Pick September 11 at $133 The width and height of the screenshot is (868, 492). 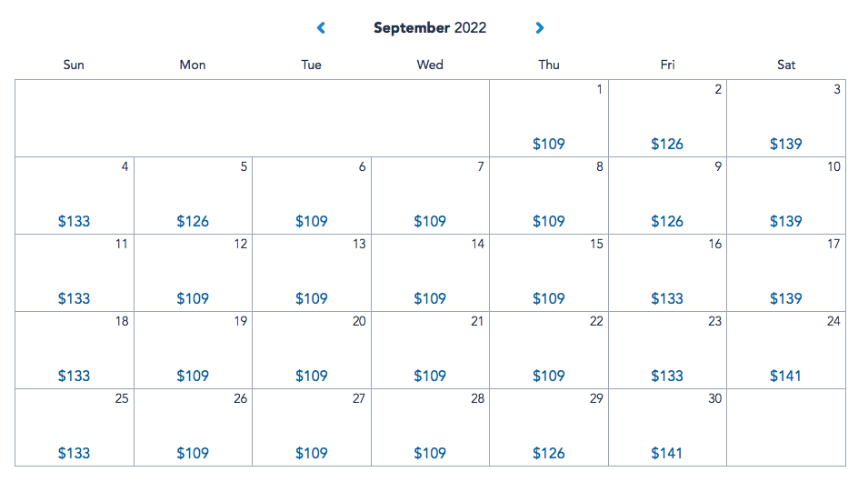[x=75, y=273]
